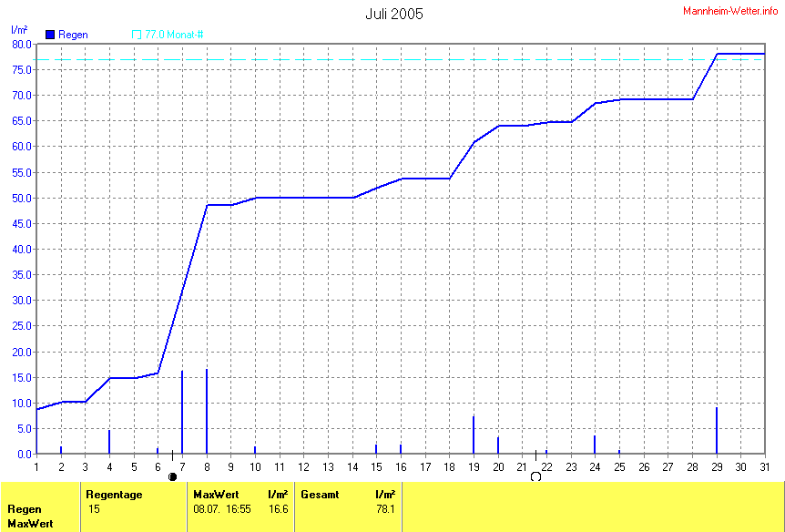Select the 'Juli 2005' chart title

coord(393,14)
